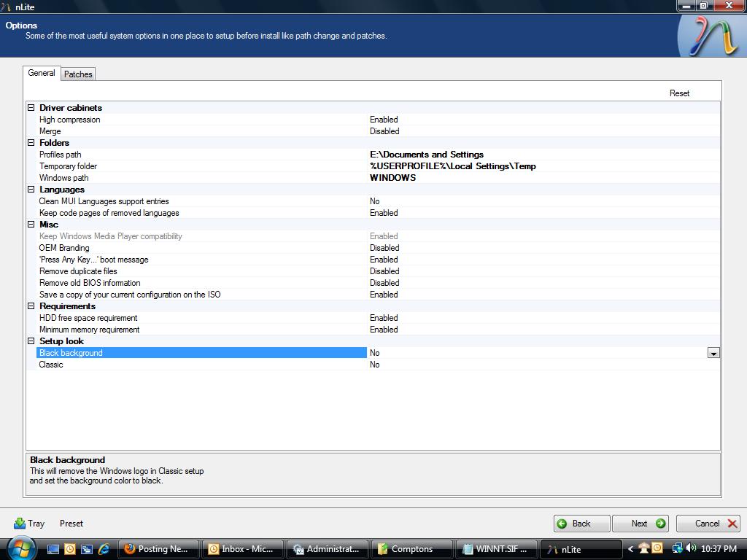The image size is (747, 560).
Task: Select Minimum memory requirement option
Action: pyautogui.click(x=379, y=330)
